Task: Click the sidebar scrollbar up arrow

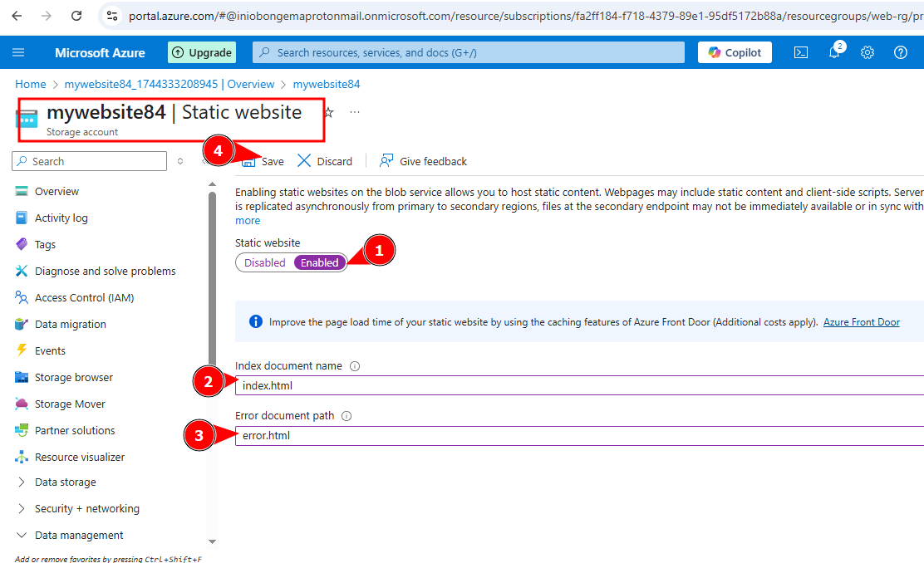Action: click(x=212, y=184)
